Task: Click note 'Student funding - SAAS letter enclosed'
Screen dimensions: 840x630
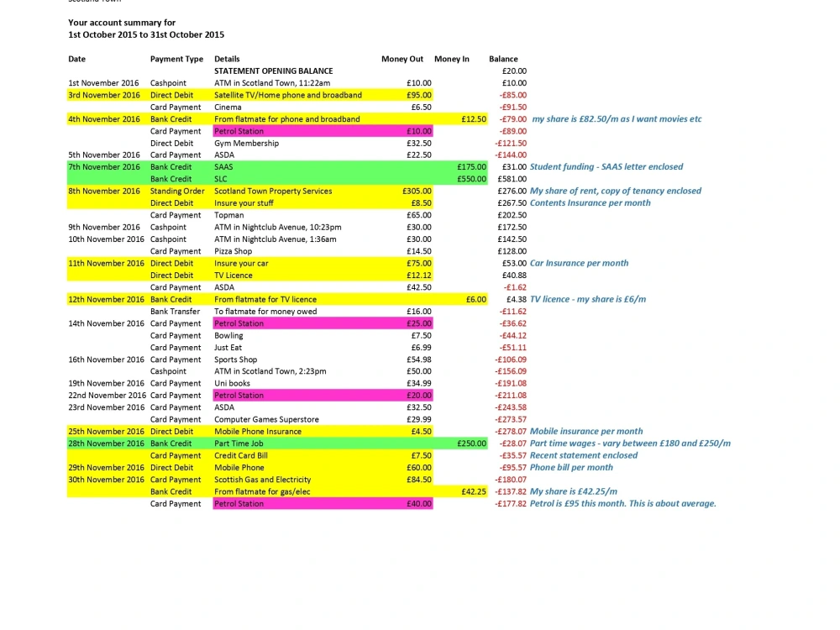Action: (x=606, y=166)
